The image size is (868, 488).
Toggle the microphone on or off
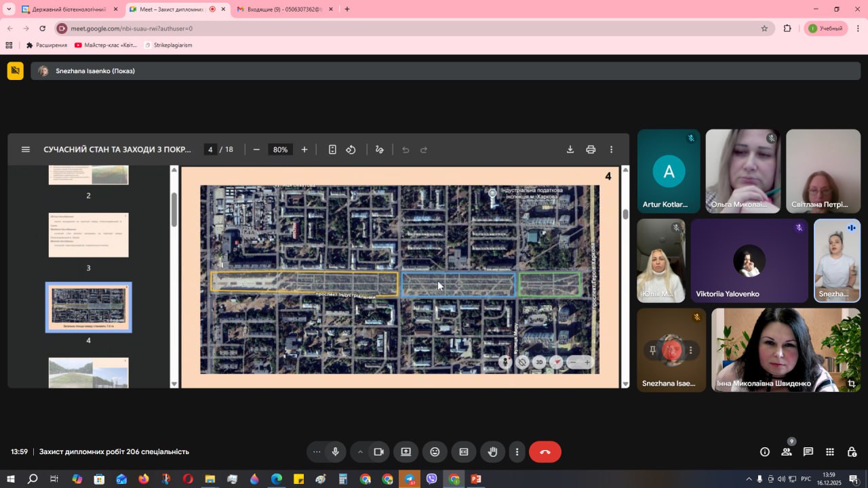335,452
